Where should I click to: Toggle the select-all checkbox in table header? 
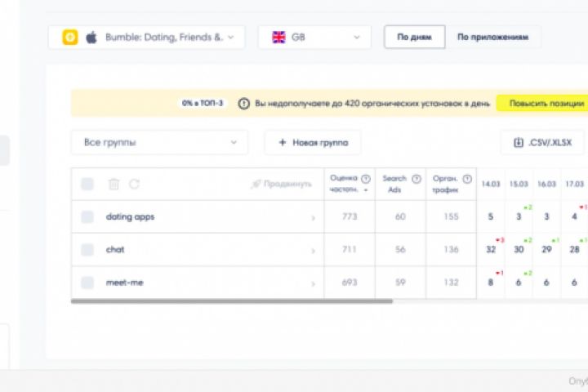click(87, 185)
